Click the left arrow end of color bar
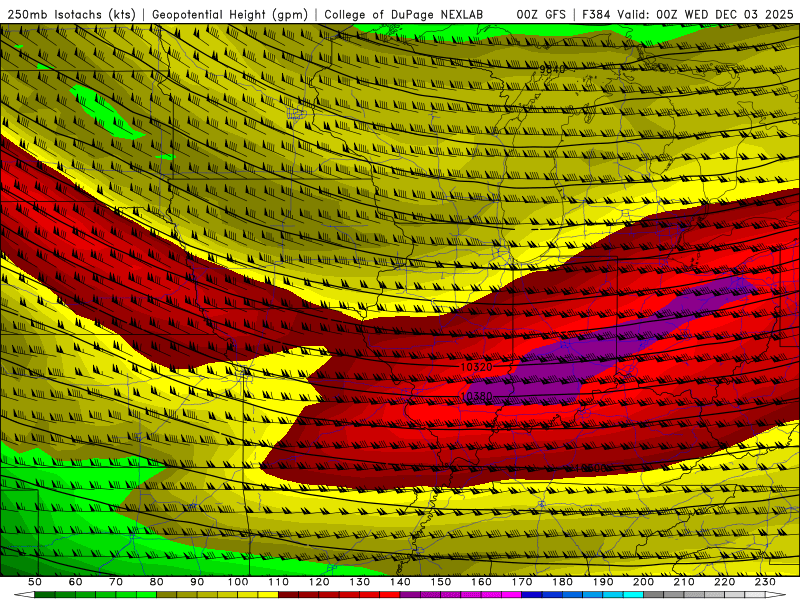 click(x=24, y=595)
